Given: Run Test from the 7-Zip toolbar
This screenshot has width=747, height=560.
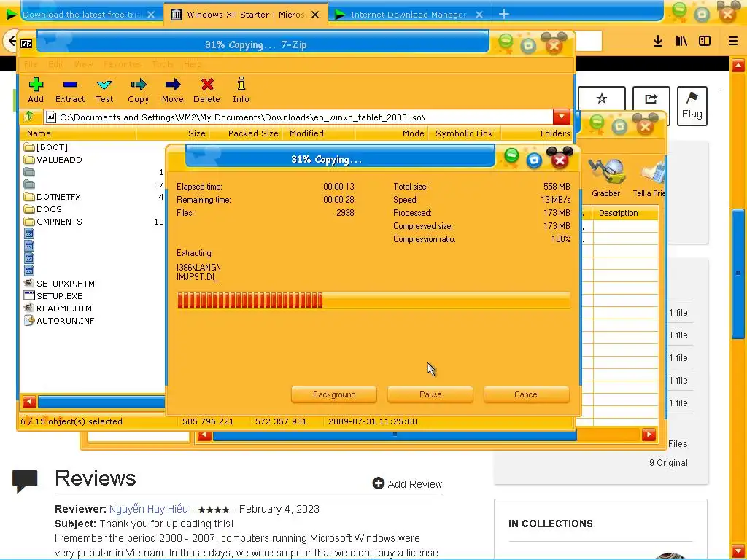Looking at the screenshot, I should point(104,90).
